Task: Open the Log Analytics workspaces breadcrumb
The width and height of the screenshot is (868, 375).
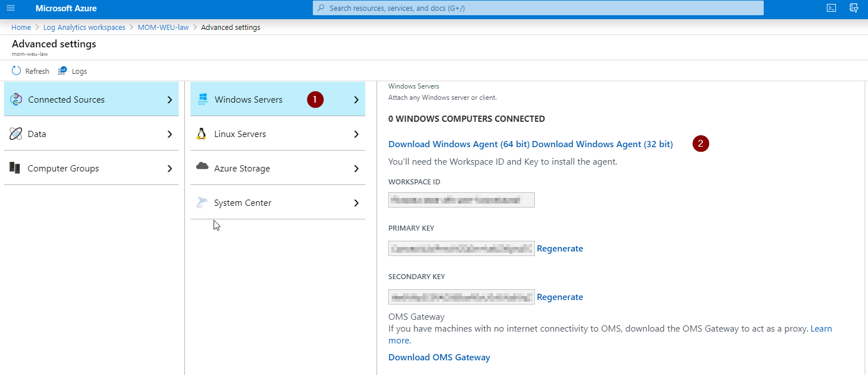Action: point(84,27)
